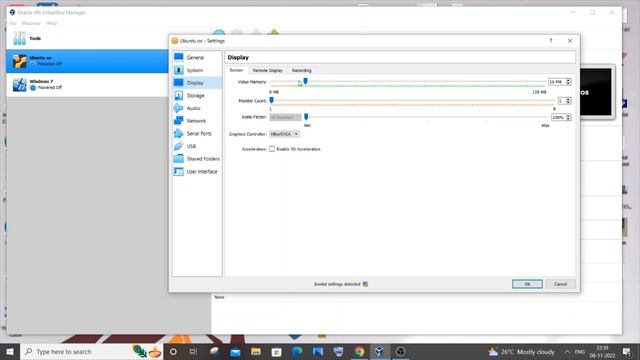Open the Windows Start menu
Viewport: 640px width, 360px height.
(10, 351)
